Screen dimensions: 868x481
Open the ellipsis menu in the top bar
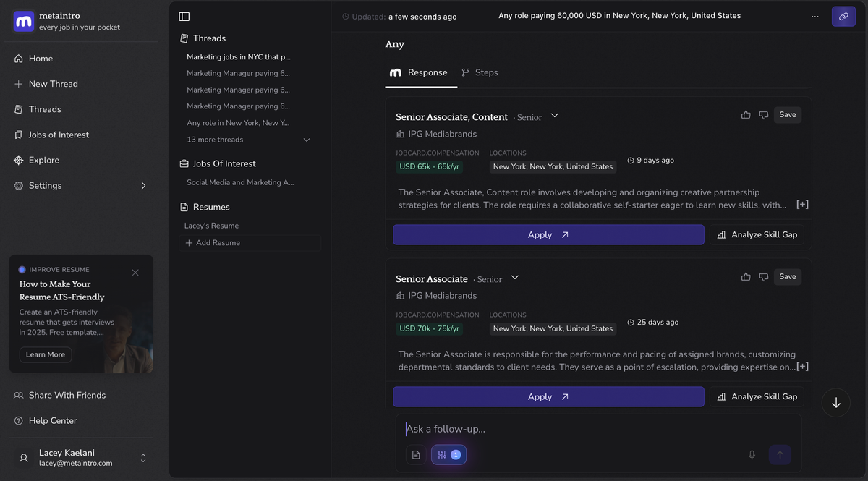815,15
